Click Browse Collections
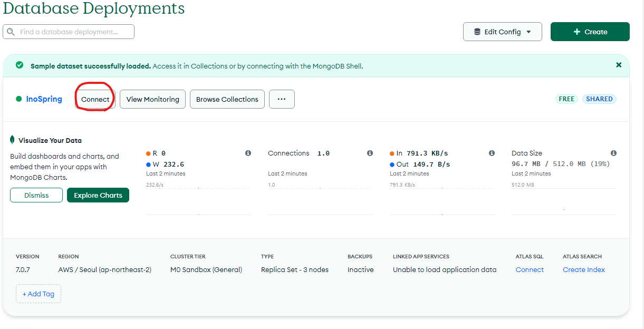The height and width of the screenshot is (329, 644). point(227,99)
